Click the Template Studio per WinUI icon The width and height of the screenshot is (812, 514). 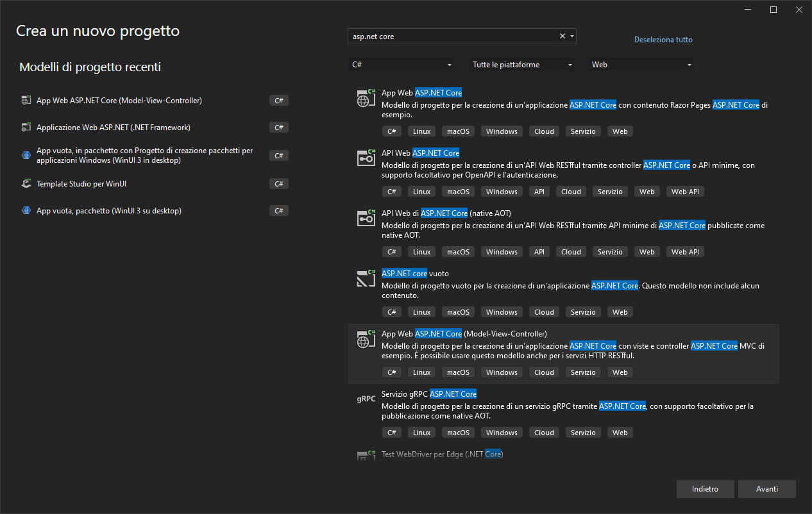(26, 184)
